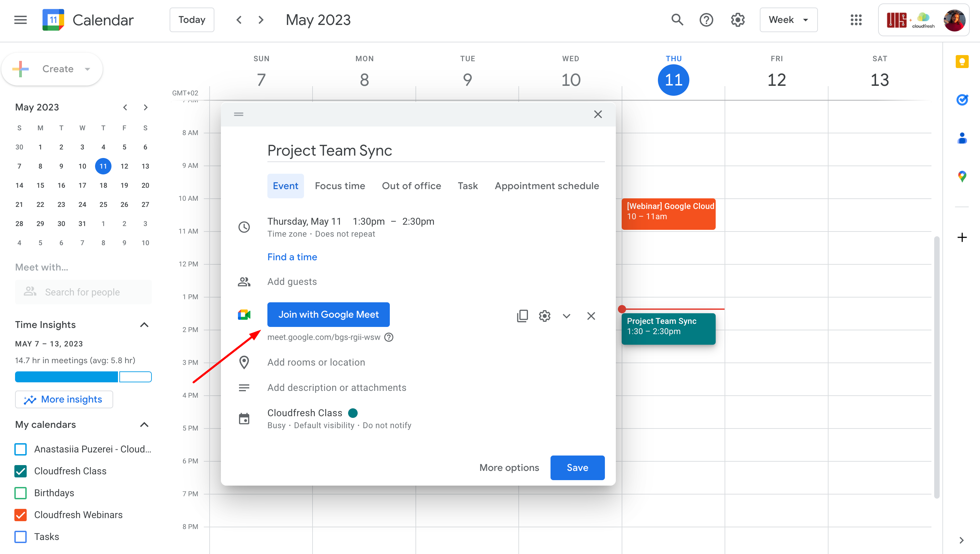Click the Join with Google Meet button

point(328,314)
